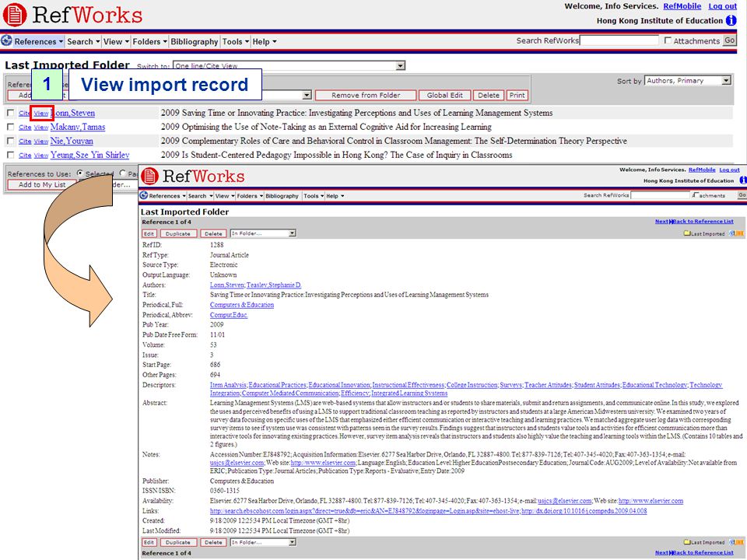Open the Nie, Youyan author link
Screen dimensions: 747x560
pyautogui.click(x=72, y=141)
